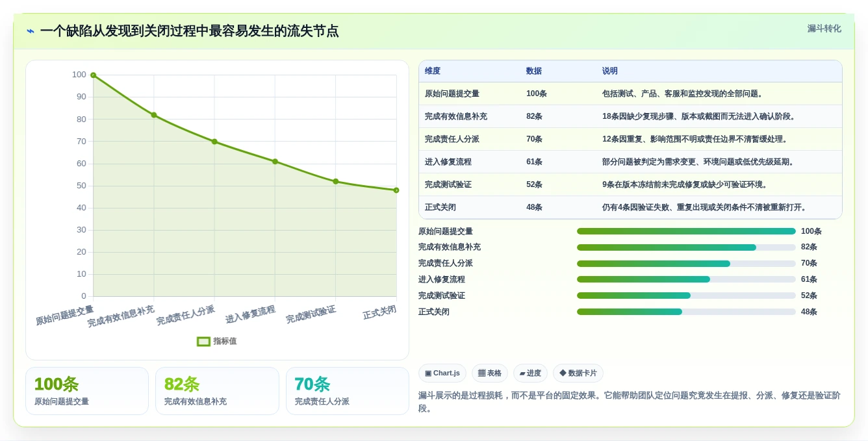Viewport: 868px width, 441px height.
Task: Click the lightning bolt icon in the title
Action: coord(31,31)
